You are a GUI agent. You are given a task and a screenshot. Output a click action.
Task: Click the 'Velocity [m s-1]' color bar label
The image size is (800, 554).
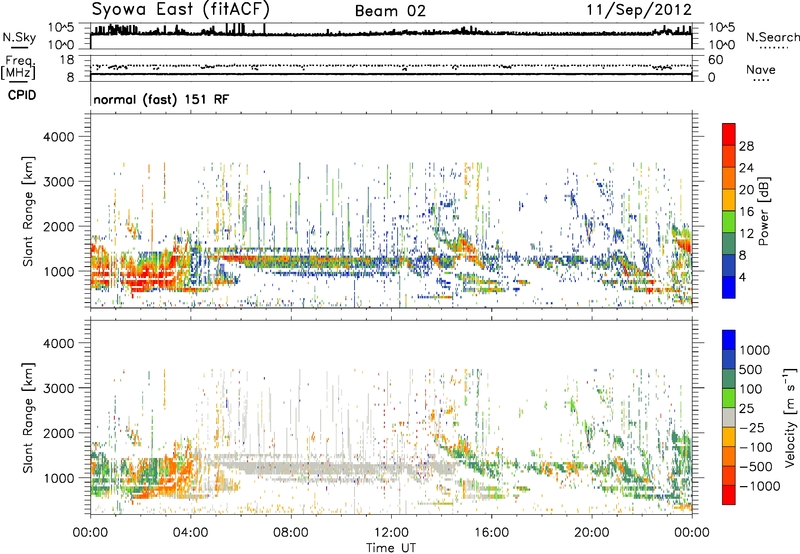point(790,417)
